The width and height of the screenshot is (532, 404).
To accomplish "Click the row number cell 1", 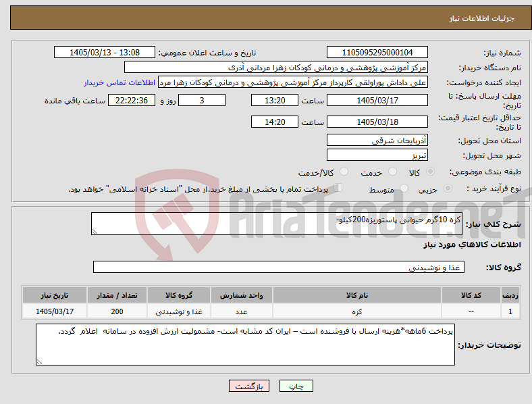I will click(x=510, y=311).
